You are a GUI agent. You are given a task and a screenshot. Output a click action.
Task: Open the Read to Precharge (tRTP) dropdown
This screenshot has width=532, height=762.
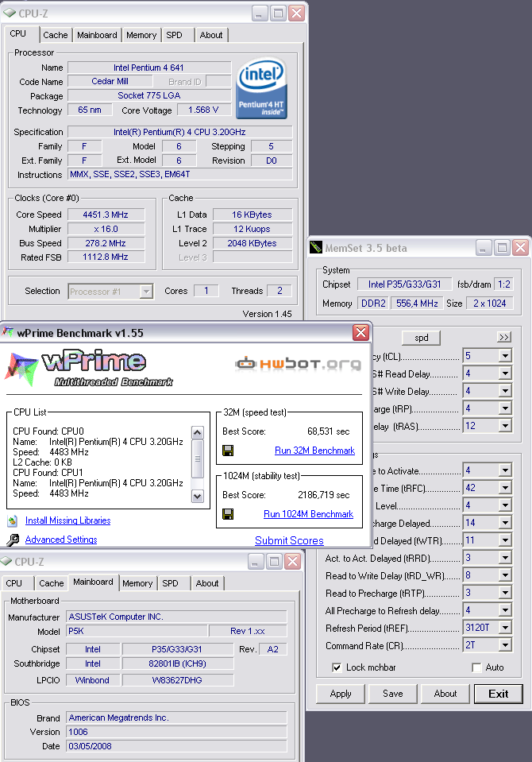pyautogui.click(x=505, y=593)
